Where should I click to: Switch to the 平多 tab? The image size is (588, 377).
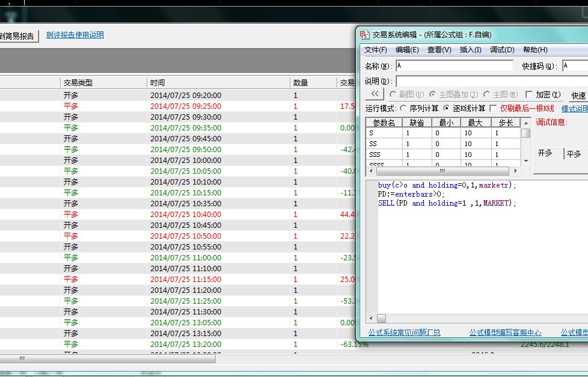[575, 154]
